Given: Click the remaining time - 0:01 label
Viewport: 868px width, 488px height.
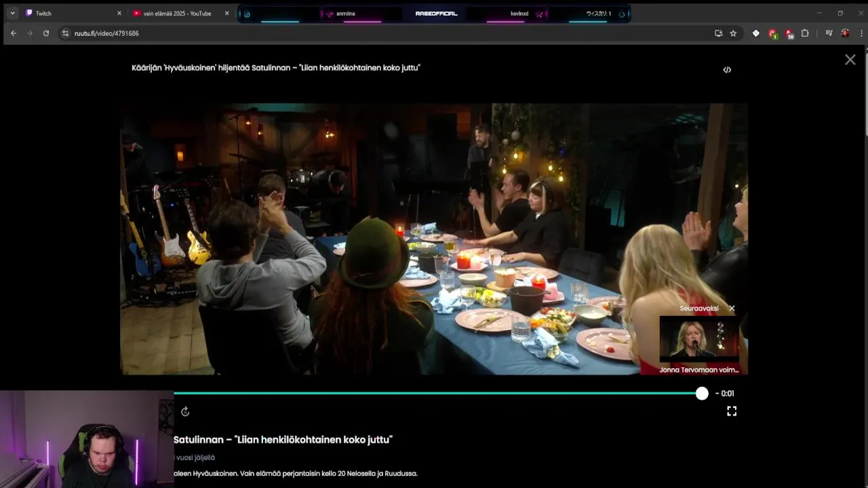Looking at the screenshot, I should [725, 393].
